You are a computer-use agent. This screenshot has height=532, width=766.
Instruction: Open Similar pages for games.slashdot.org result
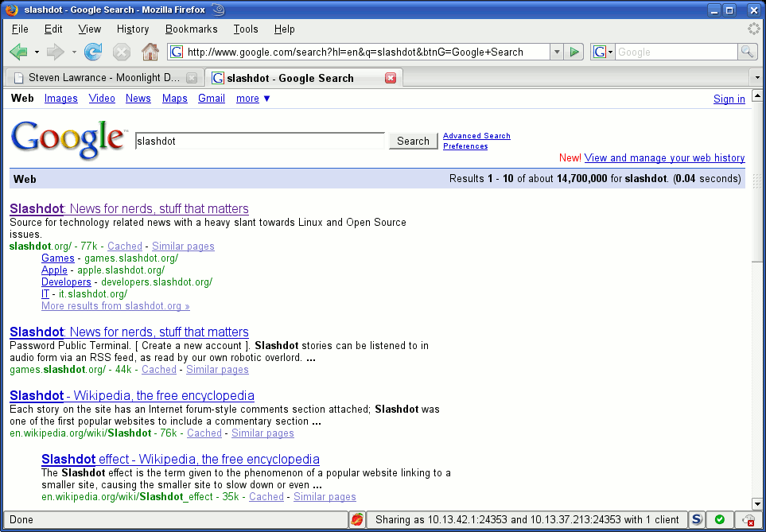click(217, 369)
